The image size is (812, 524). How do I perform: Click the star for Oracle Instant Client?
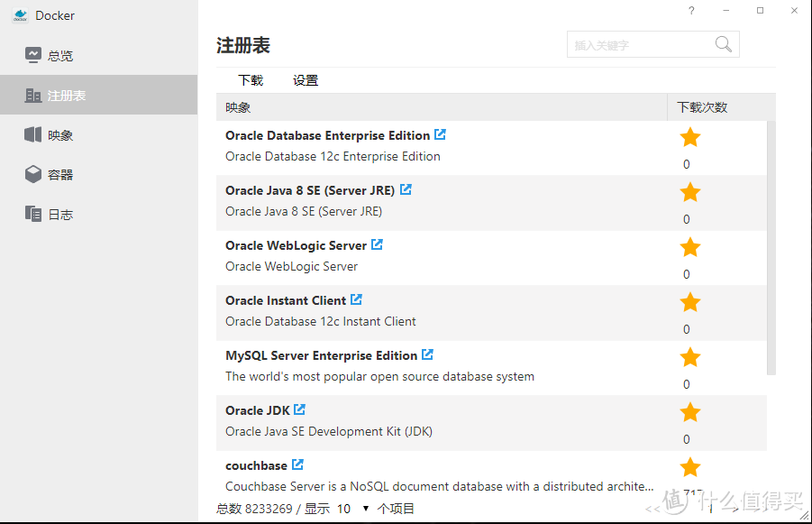(x=689, y=302)
